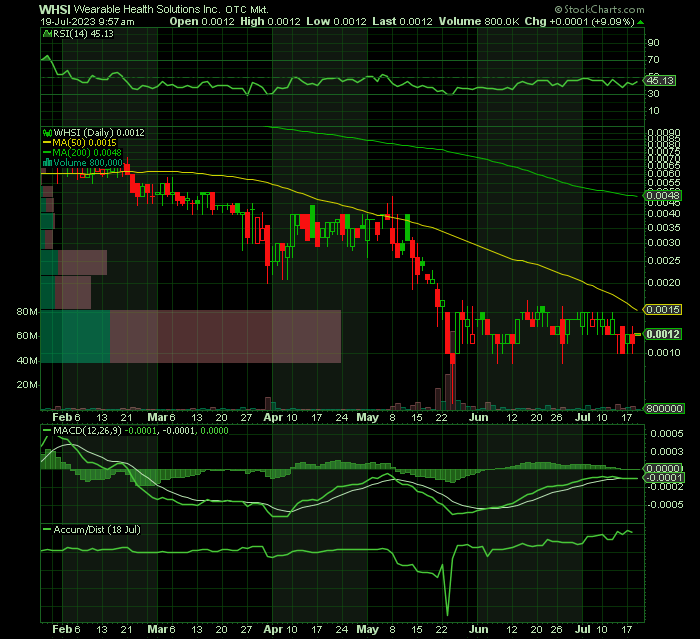
Task: Click the 0.0010 price axis label
Action: [x=664, y=353]
